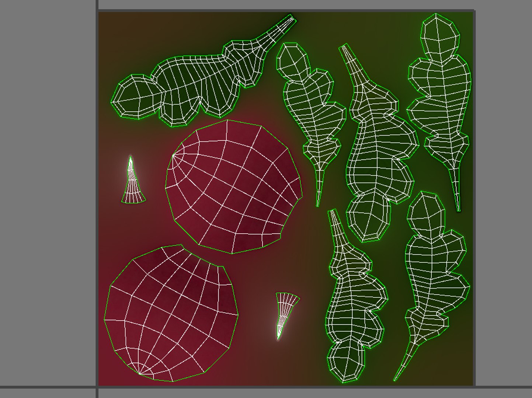Select the lower red round UV island
Viewport: 532px width, 398px height.
pos(171,313)
